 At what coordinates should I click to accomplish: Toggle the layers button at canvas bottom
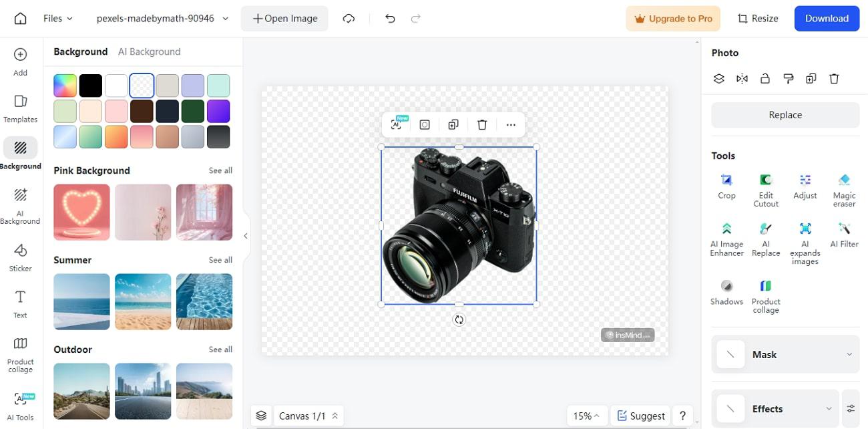pyautogui.click(x=261, y=416)
